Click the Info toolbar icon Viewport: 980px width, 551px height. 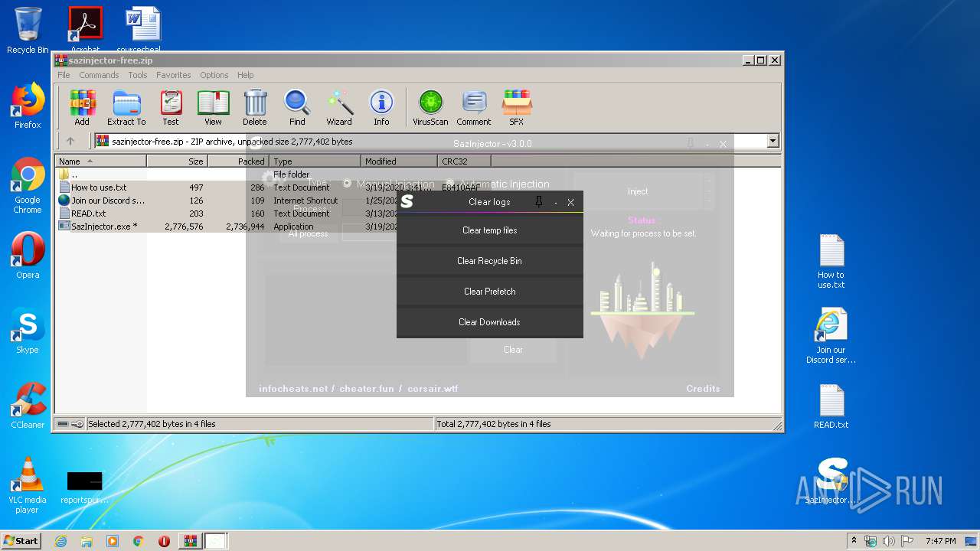click(381, 107)
